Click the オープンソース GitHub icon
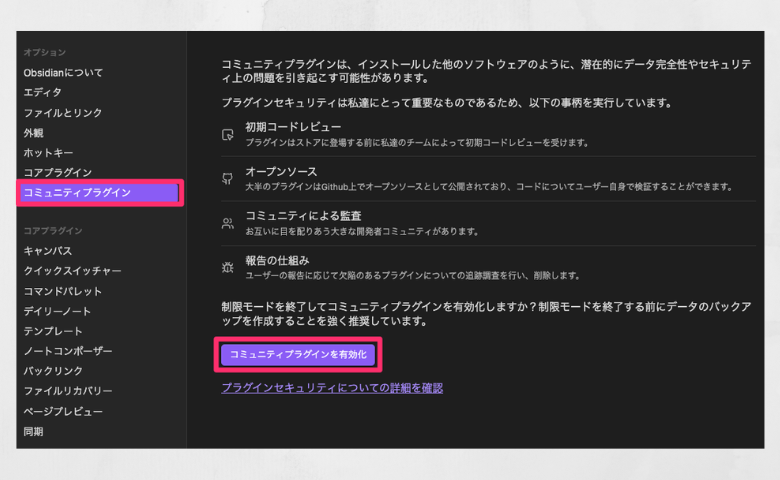The height and width of the screenshot is (480, 780). pos(228,179)
